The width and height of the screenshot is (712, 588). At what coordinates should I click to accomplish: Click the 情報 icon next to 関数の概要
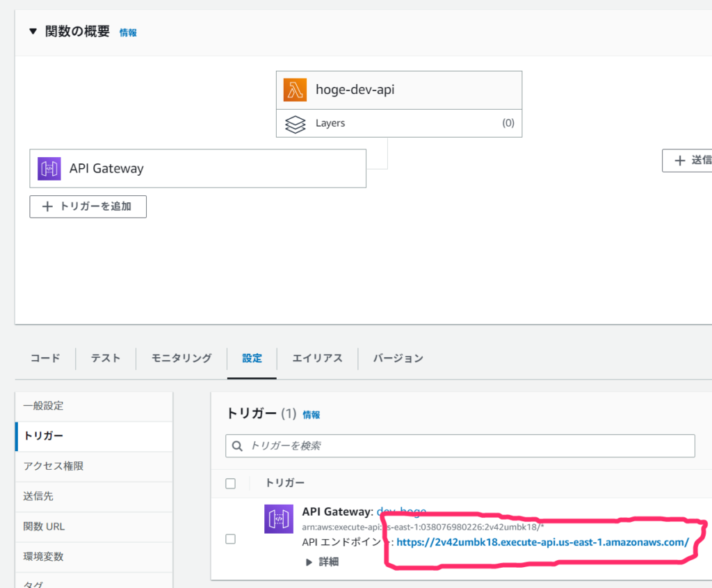click(x=127, y=32)
